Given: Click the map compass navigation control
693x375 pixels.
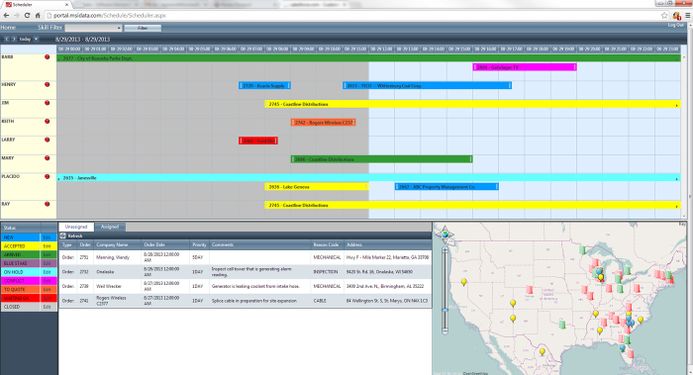Looking at the screenshot, I should pos(445,234).
